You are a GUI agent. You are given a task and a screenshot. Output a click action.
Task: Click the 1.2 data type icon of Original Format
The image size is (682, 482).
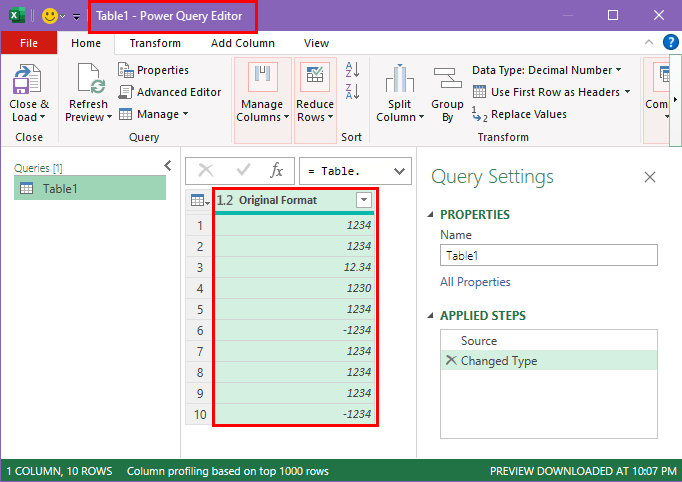[225, 200]
